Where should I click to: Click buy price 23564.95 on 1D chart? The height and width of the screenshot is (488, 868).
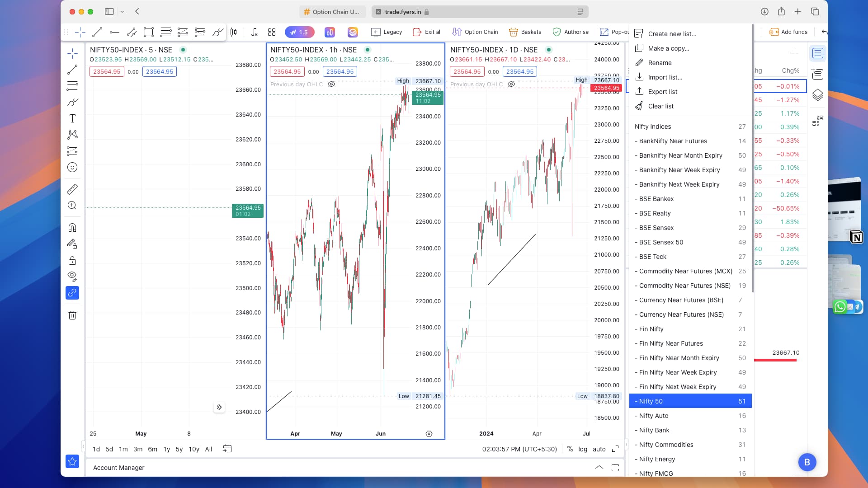click(x=520, y=71)
